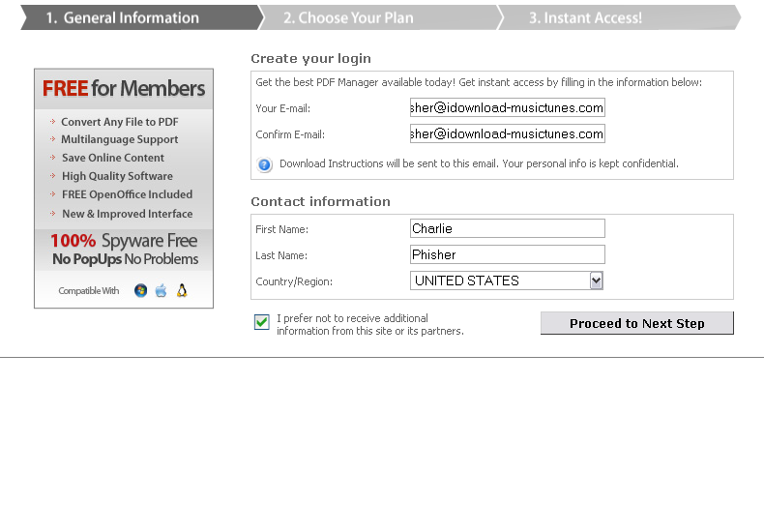Click the Apple compatibility logo icon
Screen dimensions: 764x532
tap(161, 291)
